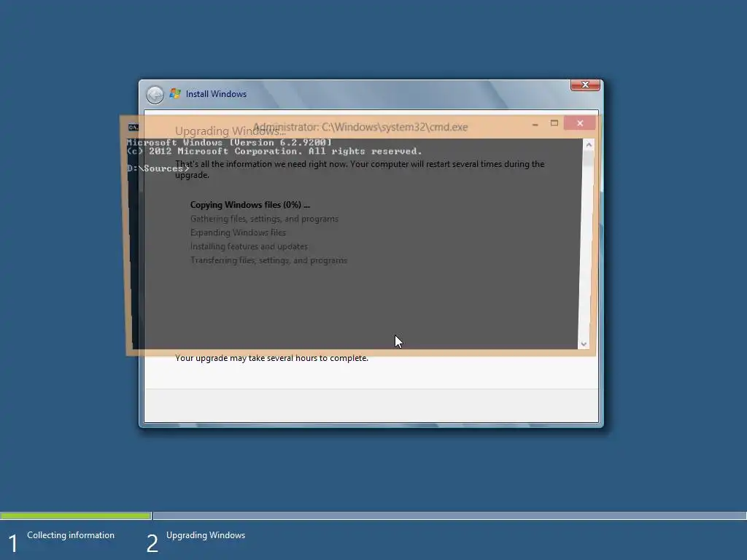Viewport: 747px width, 560px height.
Task: Click 'Gathering files, settings, and programs' step
Action: (x=264, y=219)
